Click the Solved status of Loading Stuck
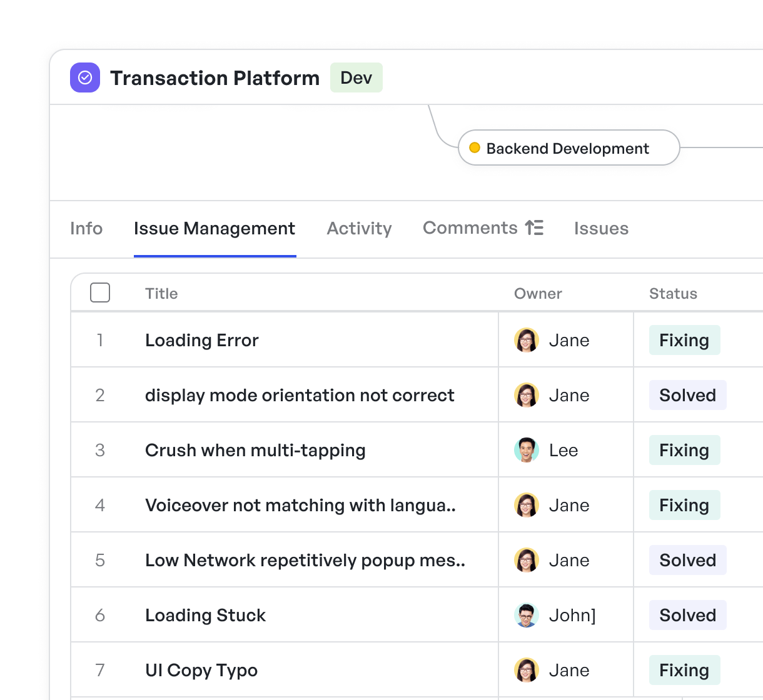 pyautogui.click(x=688, y=615)
